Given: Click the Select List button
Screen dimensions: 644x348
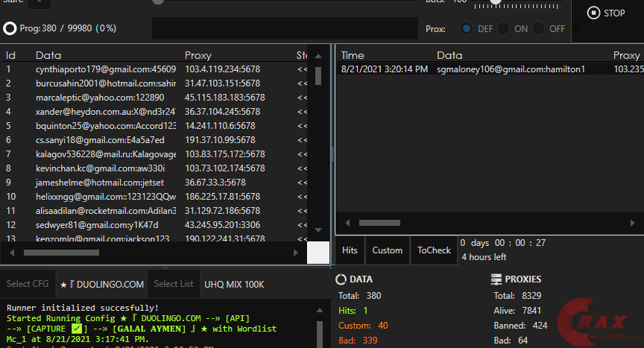Looking at the screenshot, I should click(x=174, y=284).
